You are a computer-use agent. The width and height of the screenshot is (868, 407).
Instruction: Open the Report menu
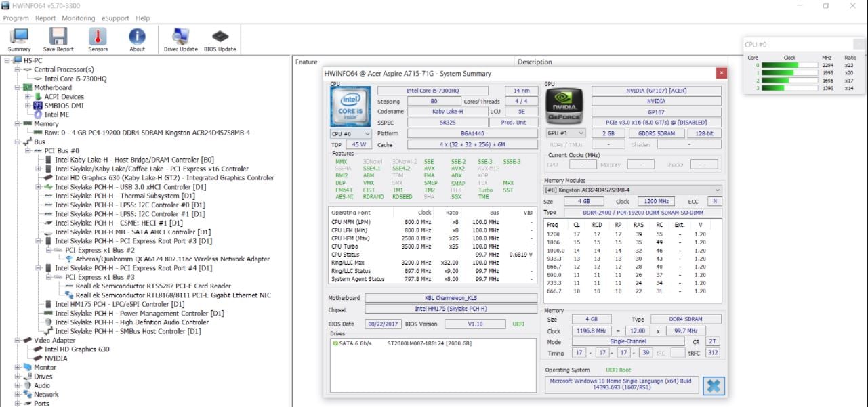point(45,18)
